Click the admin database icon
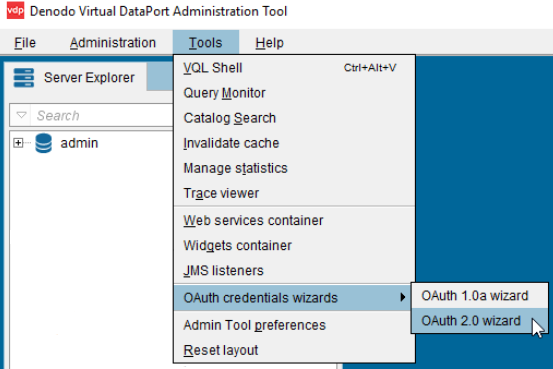Viewport: 553px width, 369px height. pyautogui.click(x=43, y=143)
